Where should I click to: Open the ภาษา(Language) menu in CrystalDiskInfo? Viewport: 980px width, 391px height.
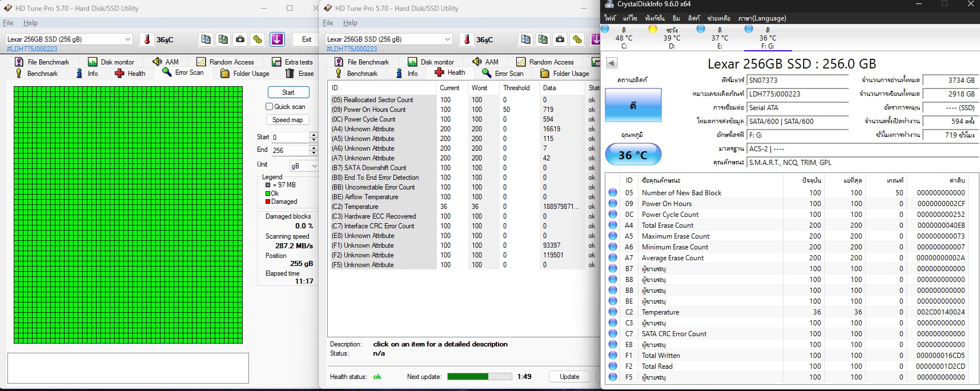click(x=762, y=18)
